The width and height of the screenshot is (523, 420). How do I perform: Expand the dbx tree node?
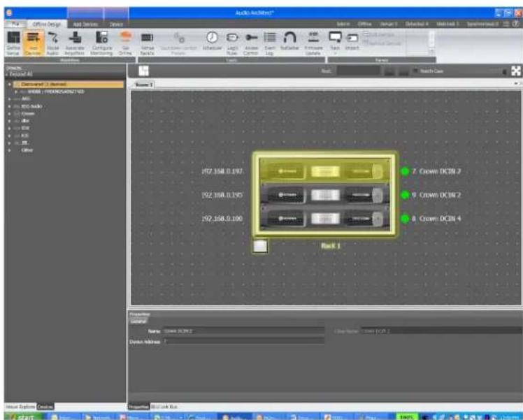coord(9,121)
